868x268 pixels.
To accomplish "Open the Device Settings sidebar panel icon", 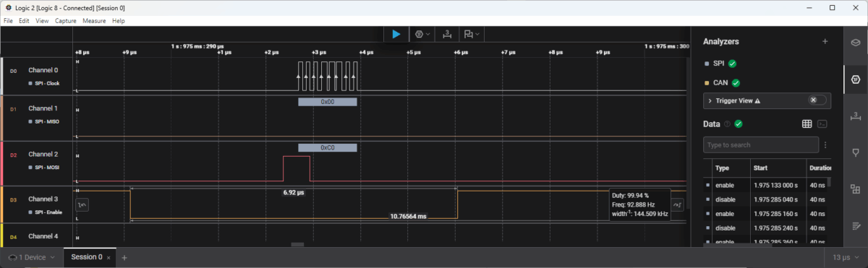I will (x=855, y=43).
